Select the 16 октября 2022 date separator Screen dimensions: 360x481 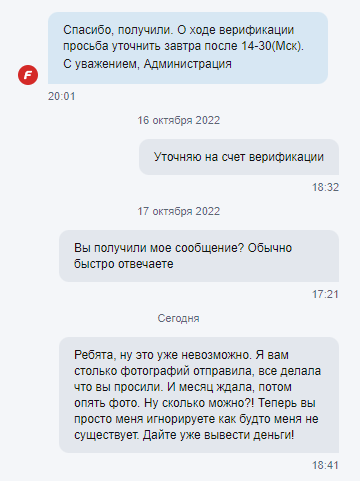pyautogui.click(x=179, y=120)
